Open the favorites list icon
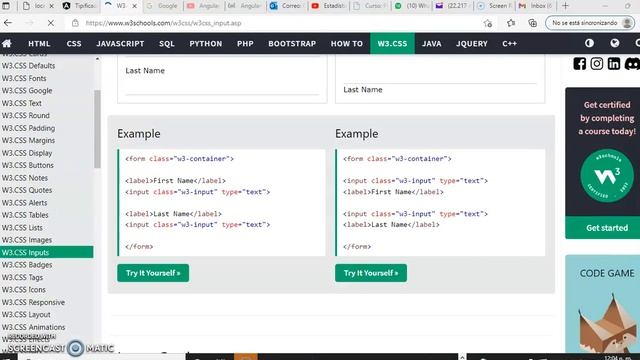Image resolution: width=640 pixels, height=360 pixels. 511,23
